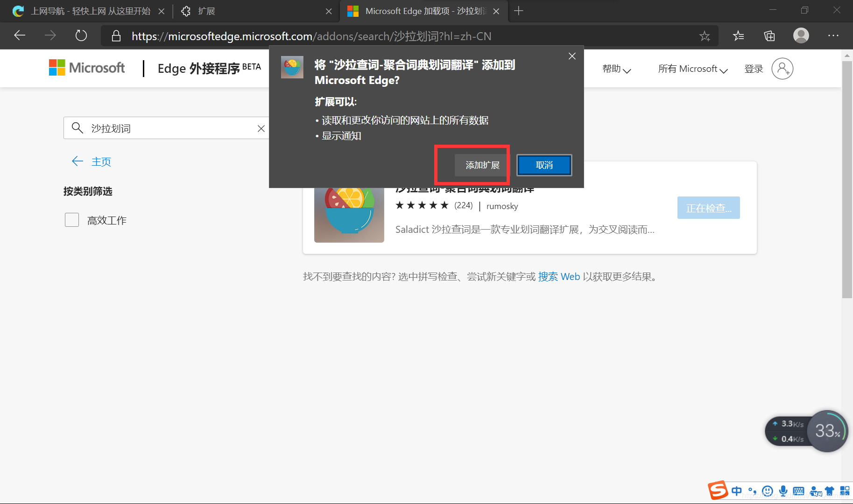Click the Microsoft logo
The width and height of the screenshot is (853, 504).
tap(87, 68)
